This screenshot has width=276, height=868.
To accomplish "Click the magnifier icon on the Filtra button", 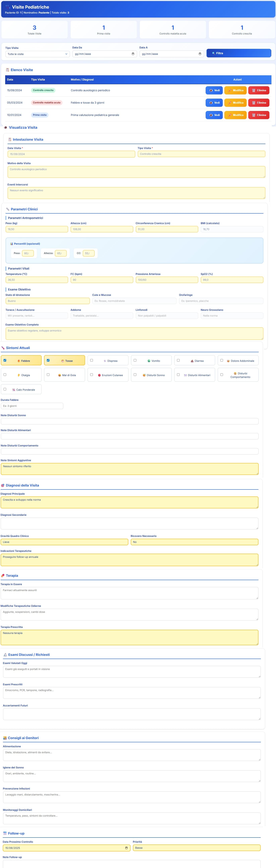I will pyautogui.click(x=213, y=53).
